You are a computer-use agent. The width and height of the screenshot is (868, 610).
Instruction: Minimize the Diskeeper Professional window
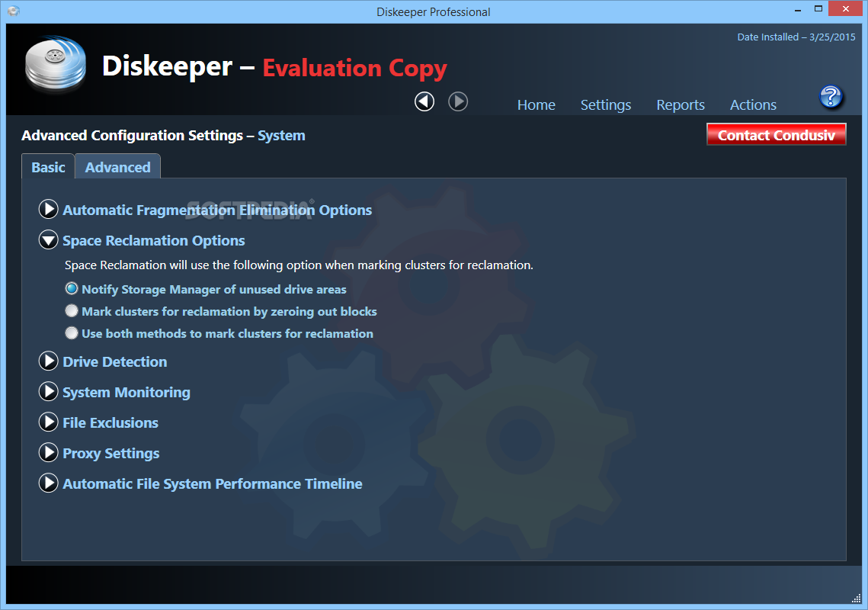coord(798,10)
